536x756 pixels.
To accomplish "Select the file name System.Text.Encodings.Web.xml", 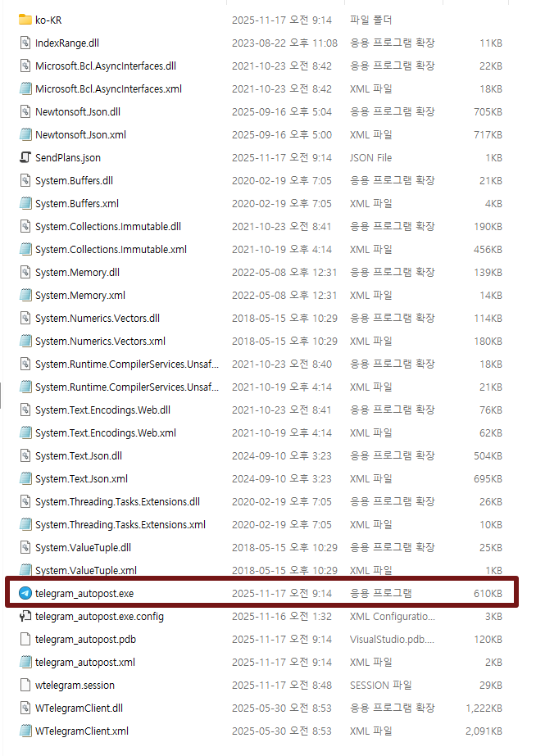I will click(106, 433).
